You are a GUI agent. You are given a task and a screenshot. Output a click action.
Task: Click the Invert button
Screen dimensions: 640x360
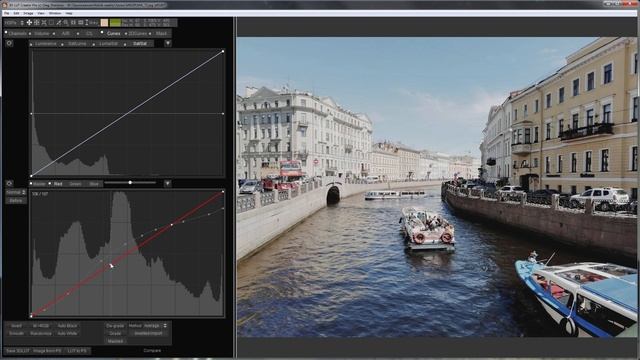(x=16, y=326)
